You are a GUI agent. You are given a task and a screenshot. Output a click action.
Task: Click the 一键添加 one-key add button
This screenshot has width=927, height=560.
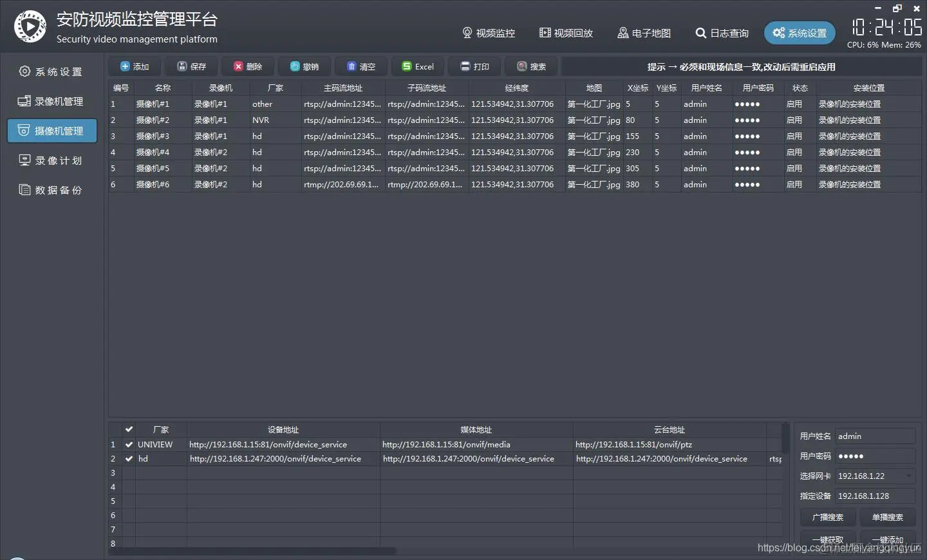887,539
